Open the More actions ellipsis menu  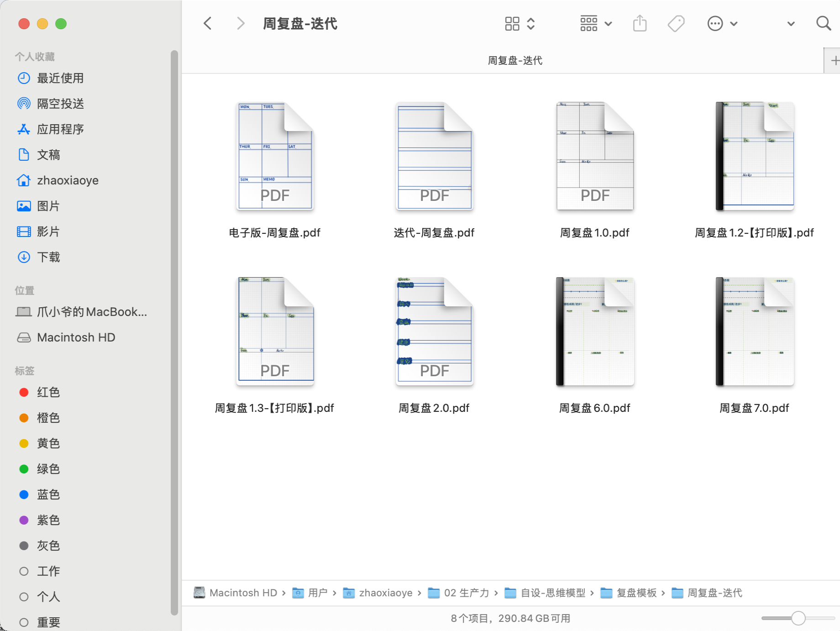(x=722, y=23)
